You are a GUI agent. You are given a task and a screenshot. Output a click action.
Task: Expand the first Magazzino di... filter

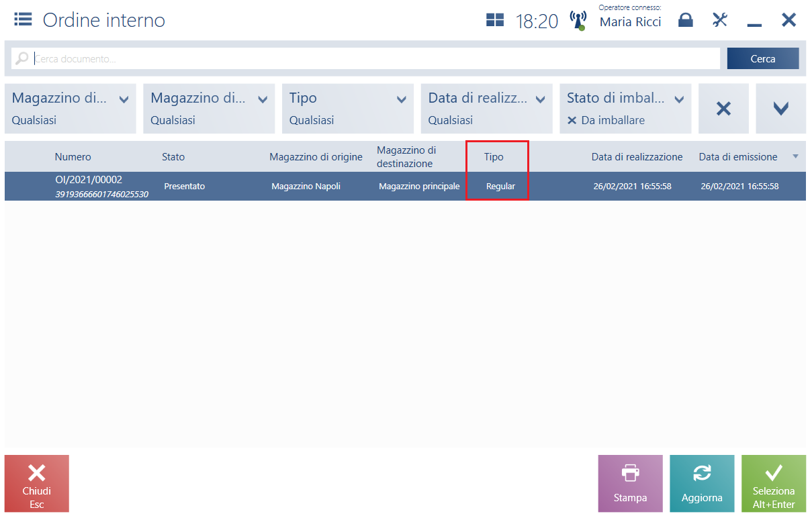click(71, 109)
